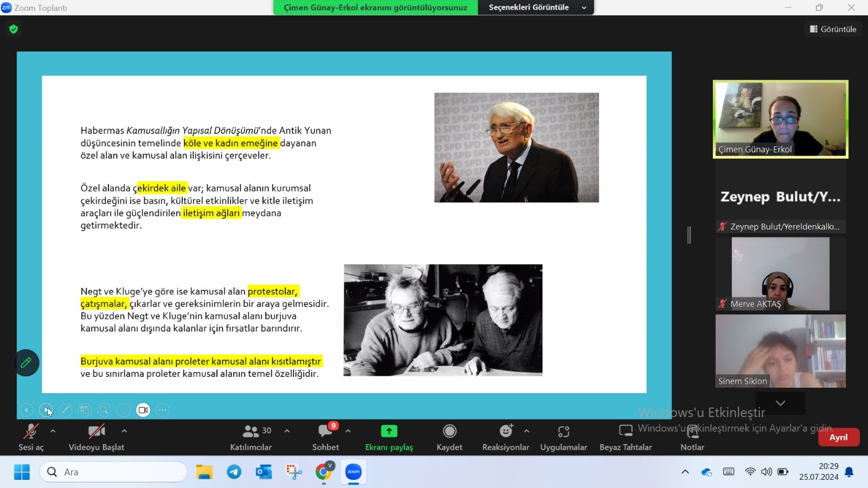Image resolution: width=868 pixels, height=488 pixels.
Task: Expand the arrow beside Katılımcılar
Action: click(x=287, y=431)
